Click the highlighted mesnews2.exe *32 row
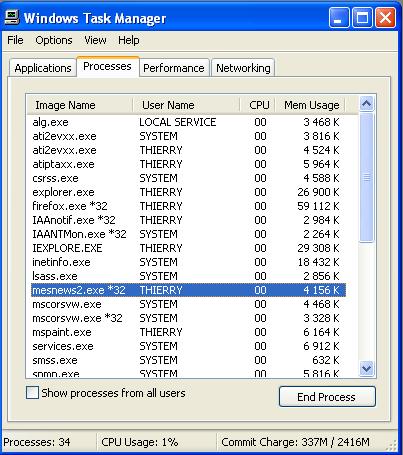 point(188,290)
